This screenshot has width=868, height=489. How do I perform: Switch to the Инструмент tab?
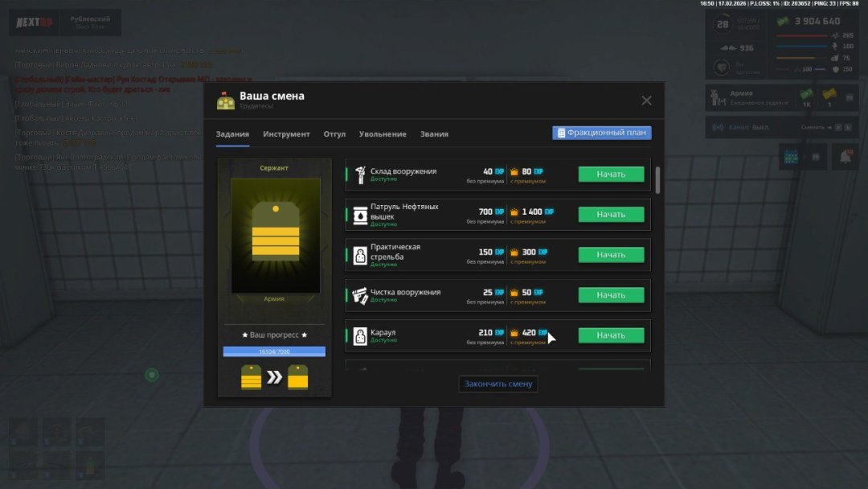point(286,134)
